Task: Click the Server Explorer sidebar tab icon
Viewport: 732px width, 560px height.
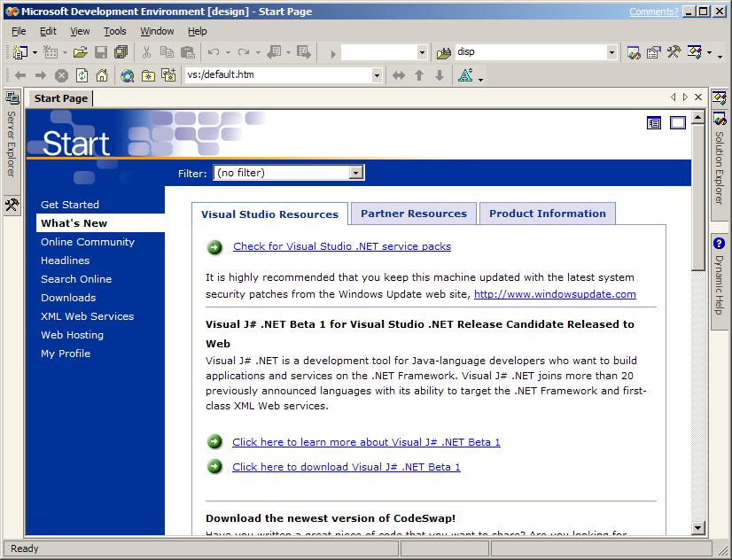Action: (12, 97)
